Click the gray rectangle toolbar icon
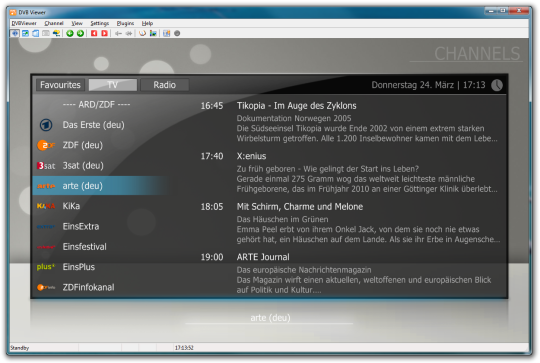This screenshot has width=540, height=363. (x=46, y=33)
